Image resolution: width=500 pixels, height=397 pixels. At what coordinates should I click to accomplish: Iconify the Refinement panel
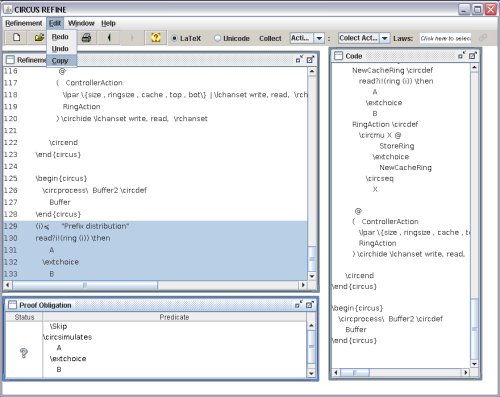299,59
